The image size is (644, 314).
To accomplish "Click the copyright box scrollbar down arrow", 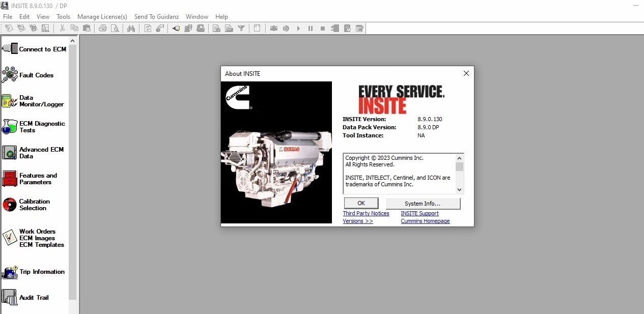I will pyautogui.click(x=459, y=188).
